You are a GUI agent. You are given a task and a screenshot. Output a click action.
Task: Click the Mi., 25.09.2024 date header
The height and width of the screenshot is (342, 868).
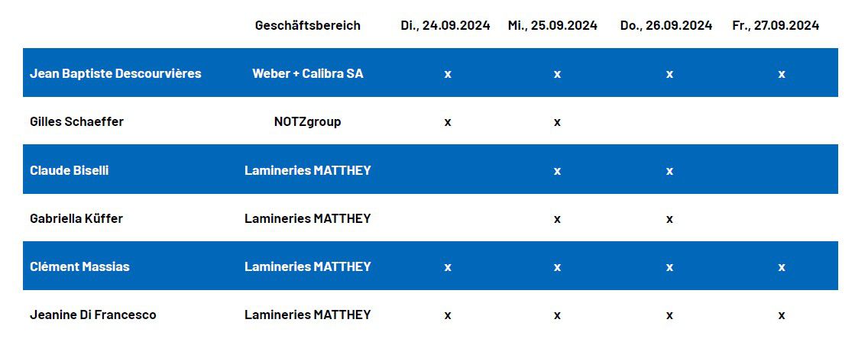(552, 25)
